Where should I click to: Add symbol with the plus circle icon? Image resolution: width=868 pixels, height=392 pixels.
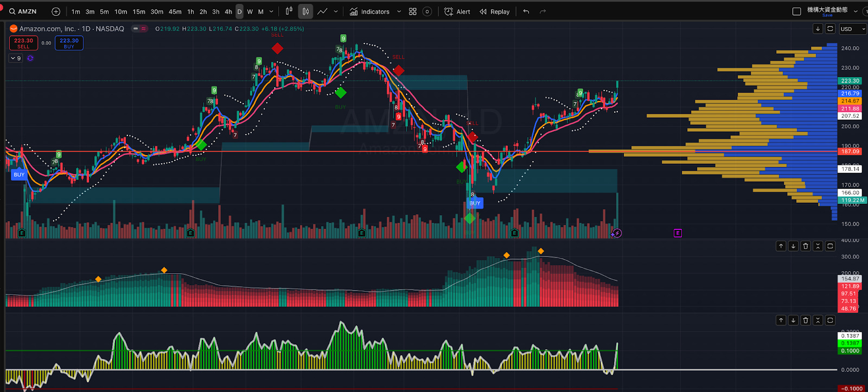coord(56,11)
